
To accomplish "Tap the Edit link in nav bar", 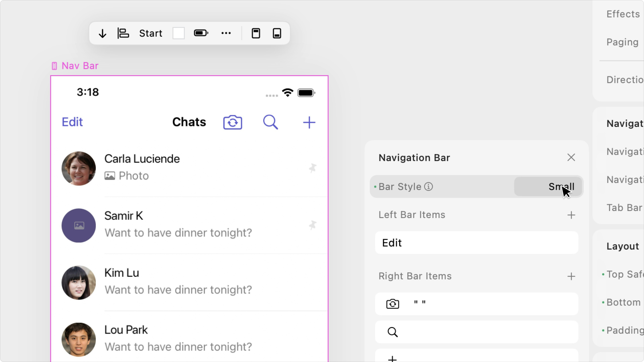I will 72,122.
